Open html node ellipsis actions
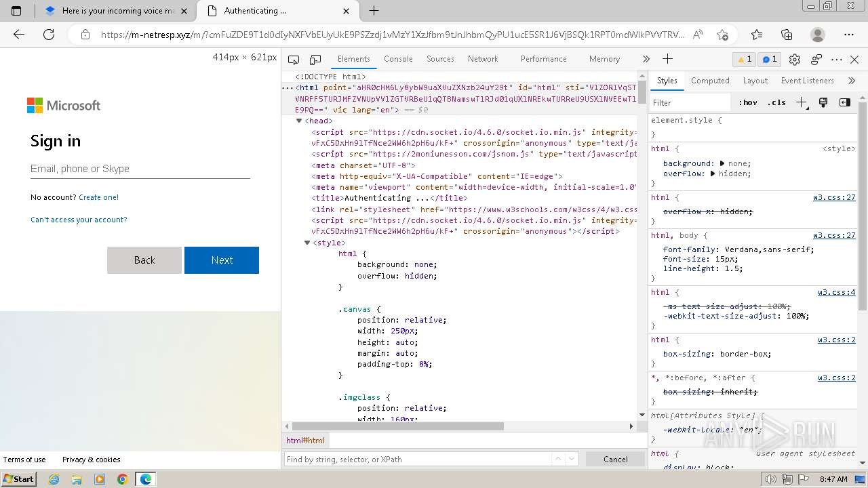868x488 pixels. tap(288, 88)
